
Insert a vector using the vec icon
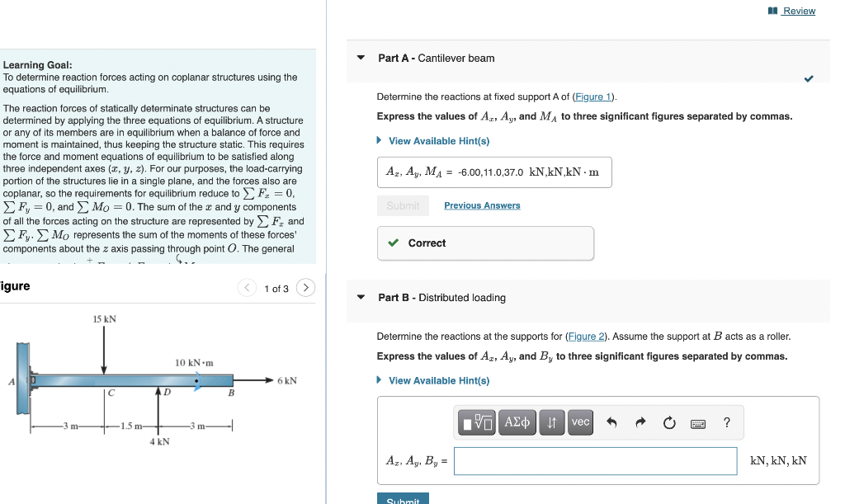pos(581,422)
